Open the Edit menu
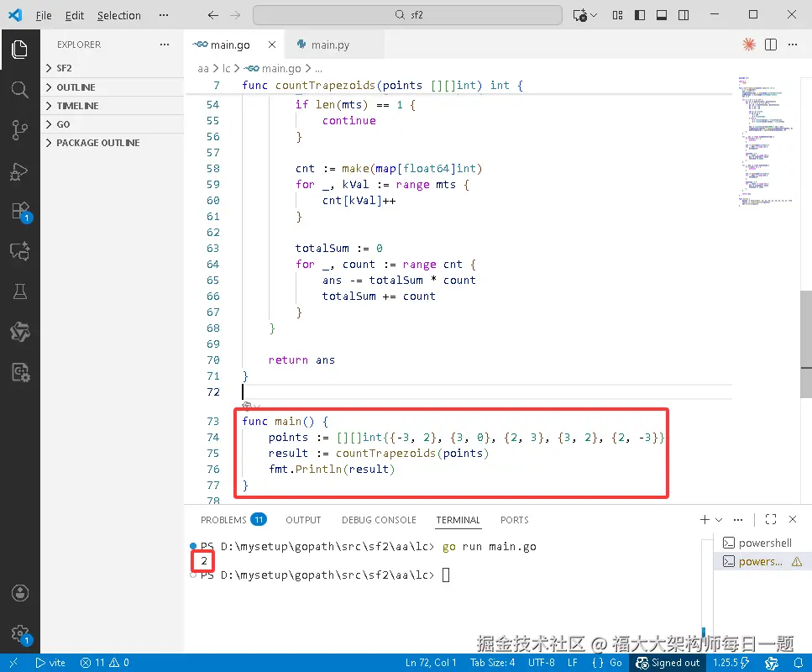812x672 pixels. (x=75, y=16)
